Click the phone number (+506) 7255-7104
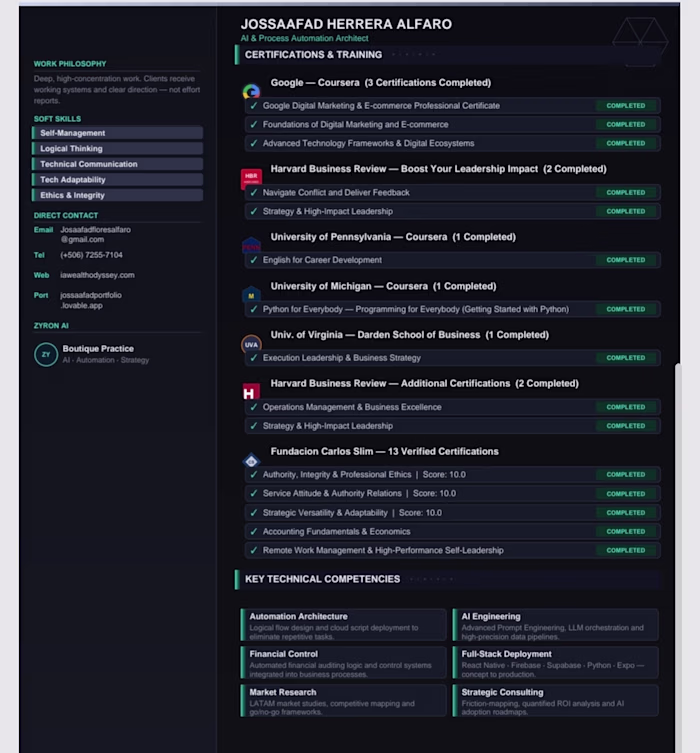This screenshot has width=700, height=753. (x=91, y=255)
